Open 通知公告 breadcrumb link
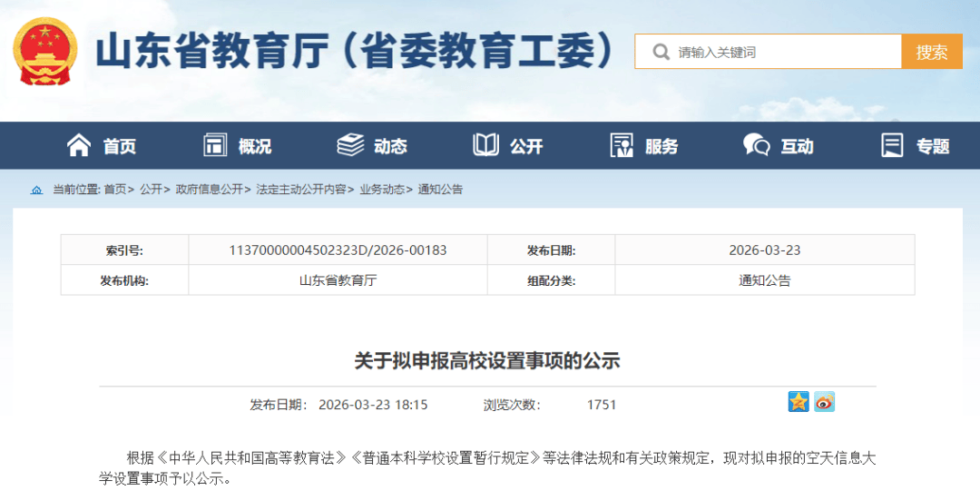The image size is (980, 500). coord(440,190)
